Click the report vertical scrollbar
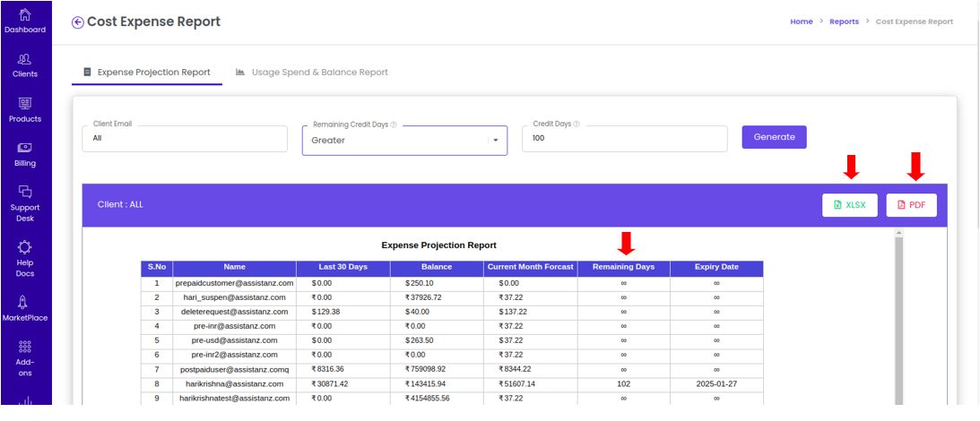 pyautogui.click(x=899, y=320)
